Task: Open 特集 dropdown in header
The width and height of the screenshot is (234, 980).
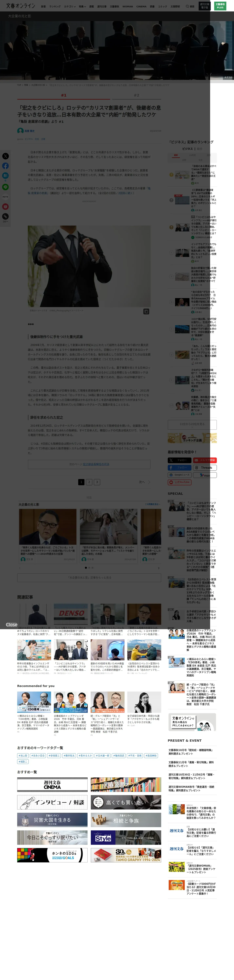Action: [82, 7]
